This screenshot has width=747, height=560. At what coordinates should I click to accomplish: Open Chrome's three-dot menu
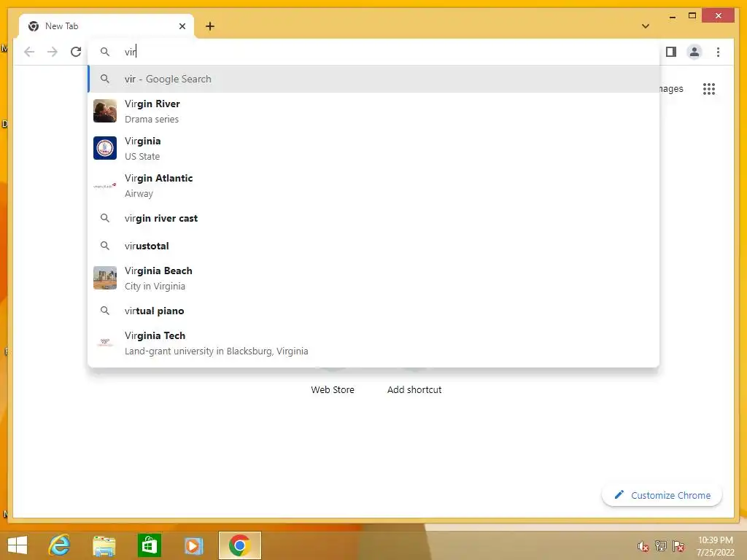[718, 52]
